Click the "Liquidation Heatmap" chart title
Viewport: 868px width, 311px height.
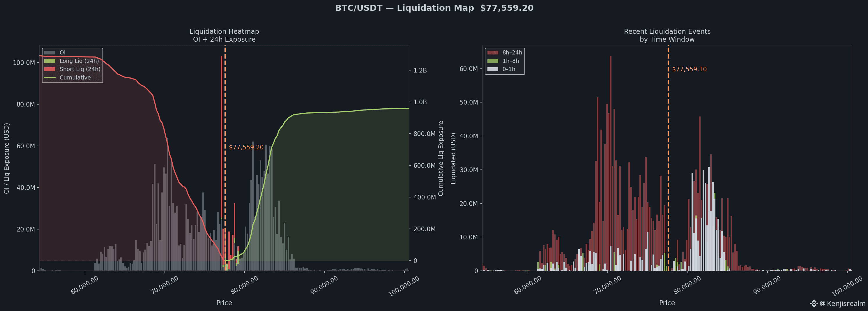click(224, 31)
